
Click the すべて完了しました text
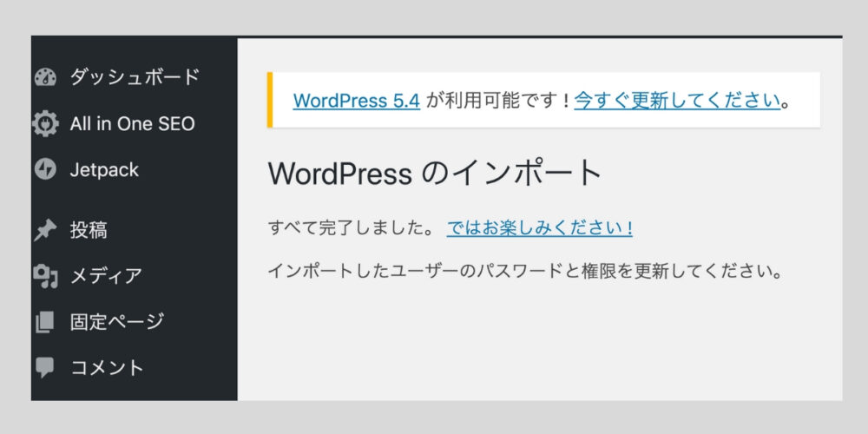point(352,228)
